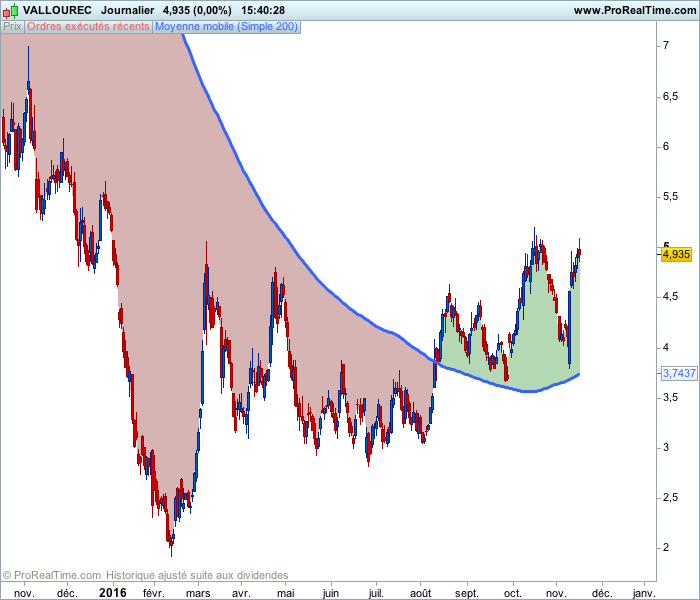Click the 2016 year label on time axis

point(113,593)
